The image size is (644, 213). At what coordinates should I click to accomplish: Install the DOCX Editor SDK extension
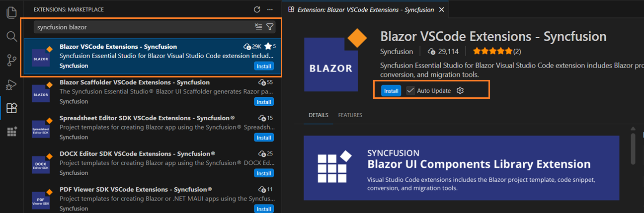263,173
